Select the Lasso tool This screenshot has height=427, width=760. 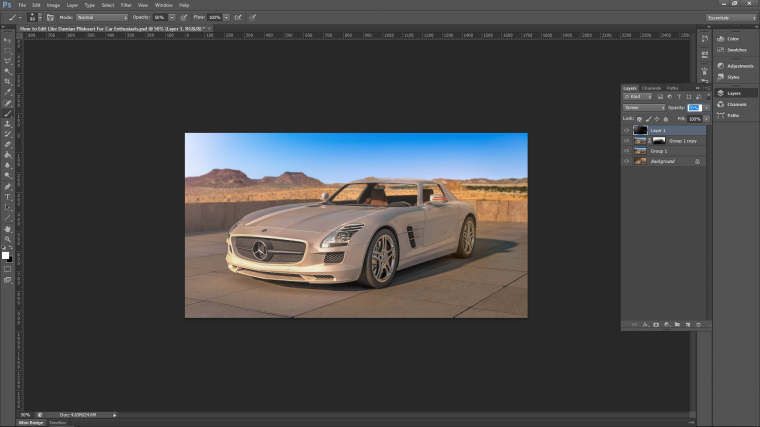pyautogui.click(x=7, y=61)
